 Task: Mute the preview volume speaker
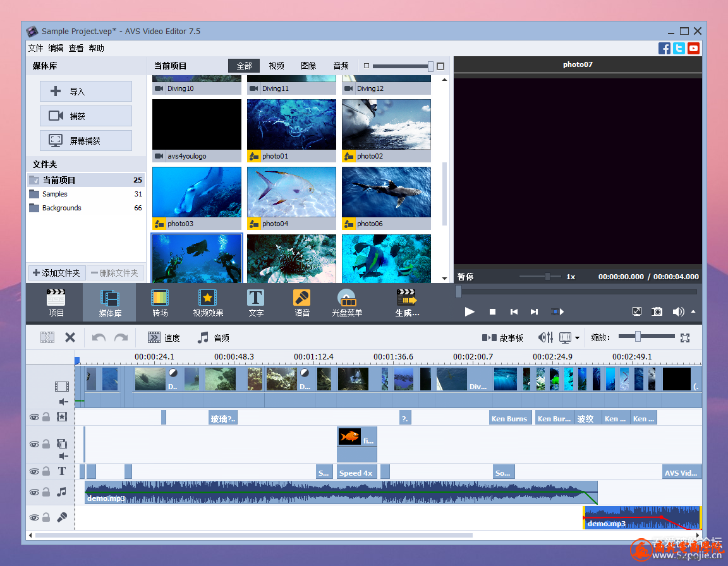point(678,311)
